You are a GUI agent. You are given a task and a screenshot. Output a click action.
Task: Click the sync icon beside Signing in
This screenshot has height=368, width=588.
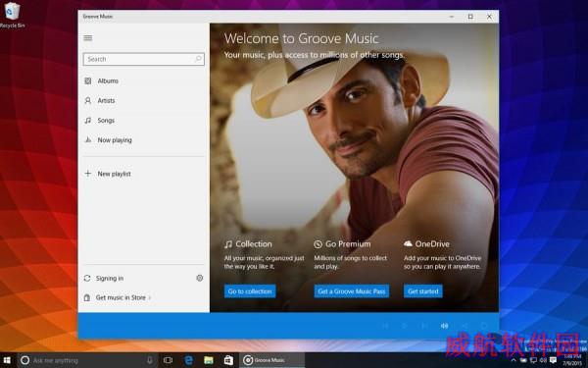pos(87,279)
